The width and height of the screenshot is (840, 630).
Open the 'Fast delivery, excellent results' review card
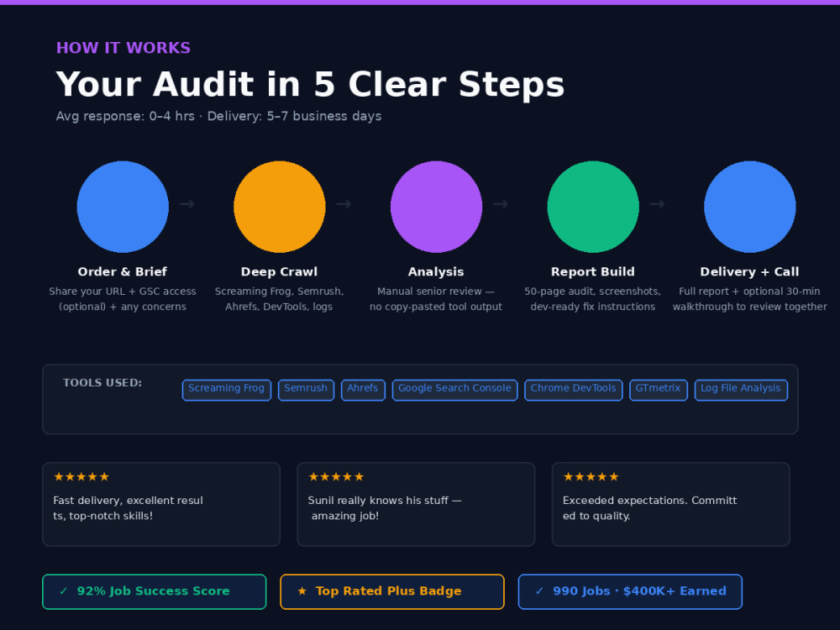[161, 504]
